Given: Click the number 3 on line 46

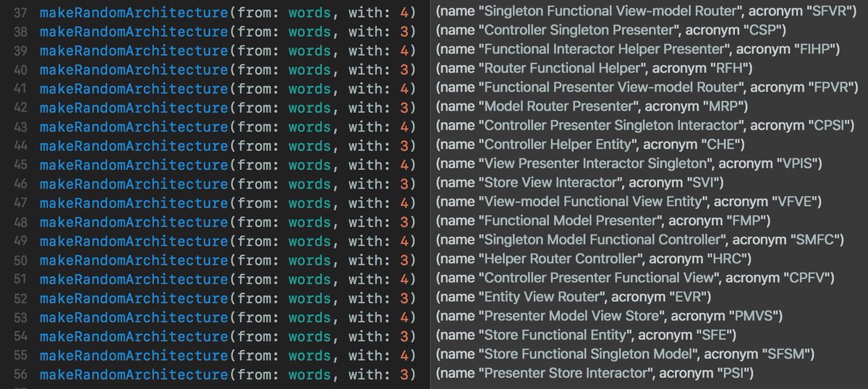Looking at the screenshot, I should tap(404, 184).
